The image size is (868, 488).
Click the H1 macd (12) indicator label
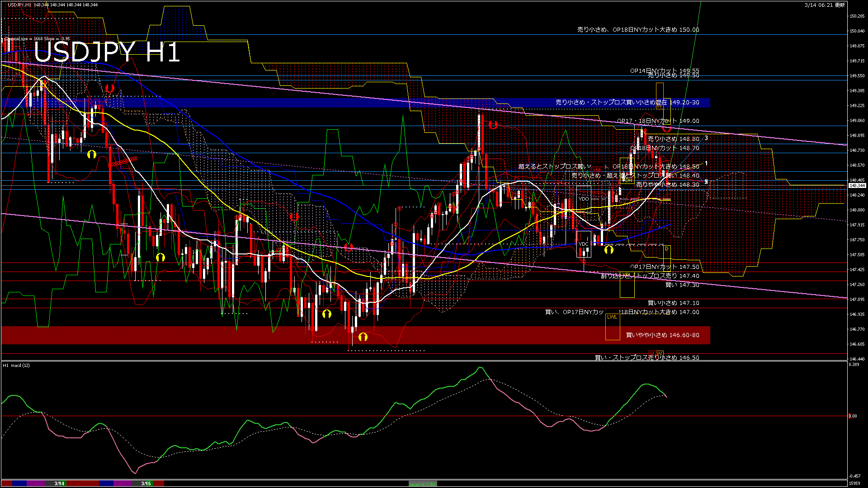coord(16,365)
